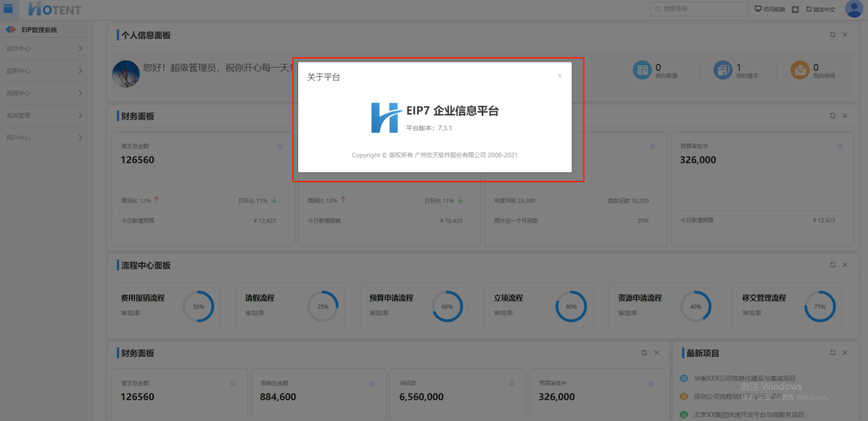Toggle the blue sidebar collapse icon
The height and width of the screenshot is (421, 868).
click(8, 8)
